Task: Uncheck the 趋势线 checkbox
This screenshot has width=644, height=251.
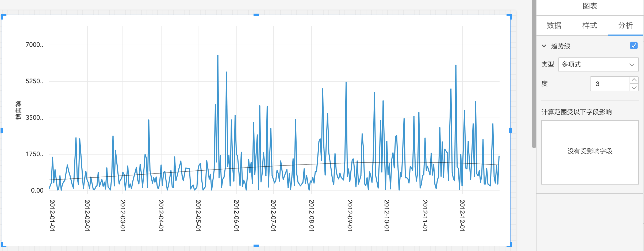Action: click(634, 46)
